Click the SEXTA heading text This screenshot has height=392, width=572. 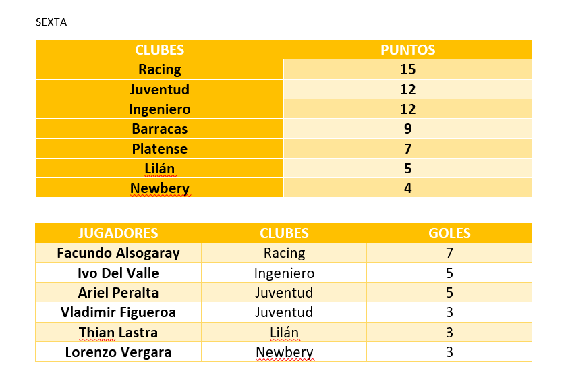click(x=51, y=22)
